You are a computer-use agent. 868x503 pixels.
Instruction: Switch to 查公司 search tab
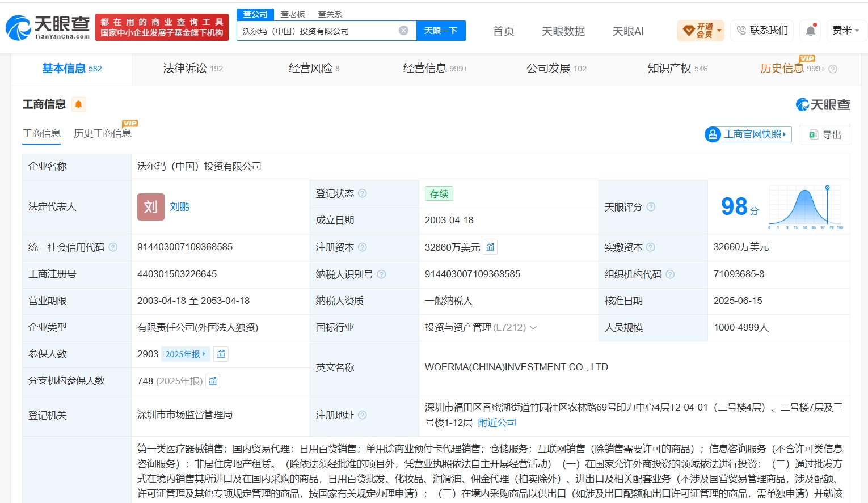click(255, 14)
